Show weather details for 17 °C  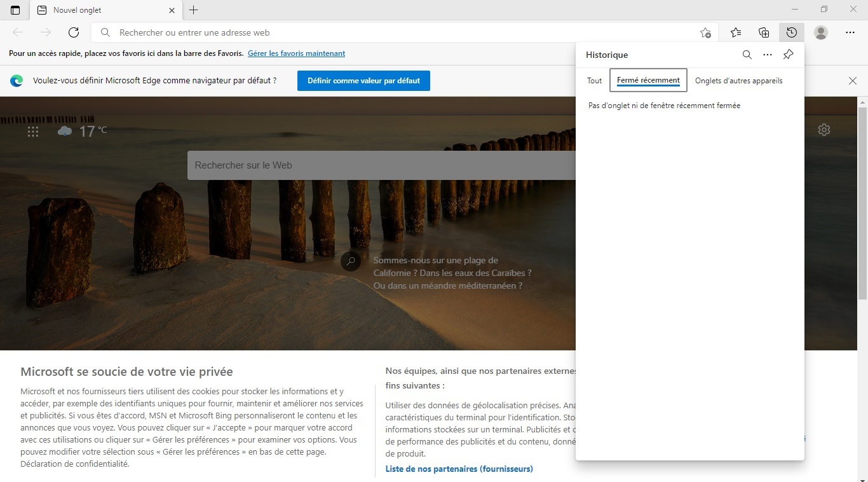point(83,132)
